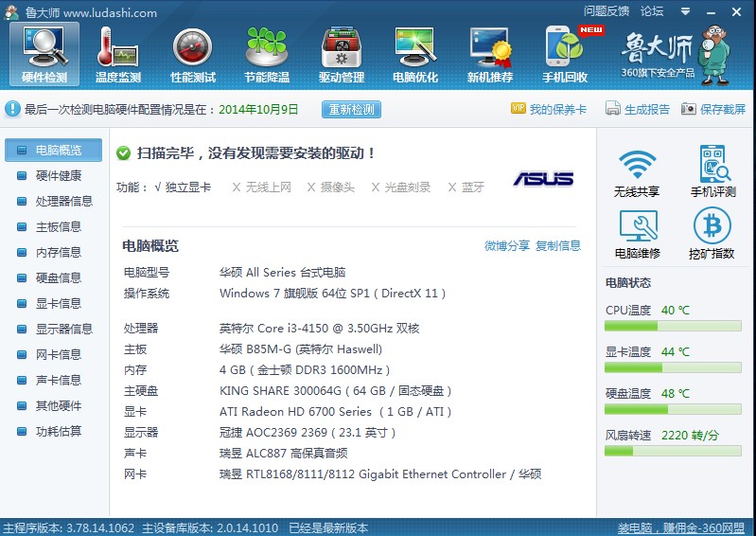This screenshot has height=536, width=756.
Task: Click the 显卡温度 progress bar
Action: pyautogui.click(x=673, y=367)
